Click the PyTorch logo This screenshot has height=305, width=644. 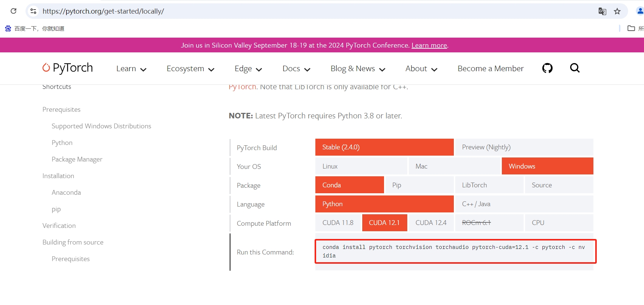(68, 68)
